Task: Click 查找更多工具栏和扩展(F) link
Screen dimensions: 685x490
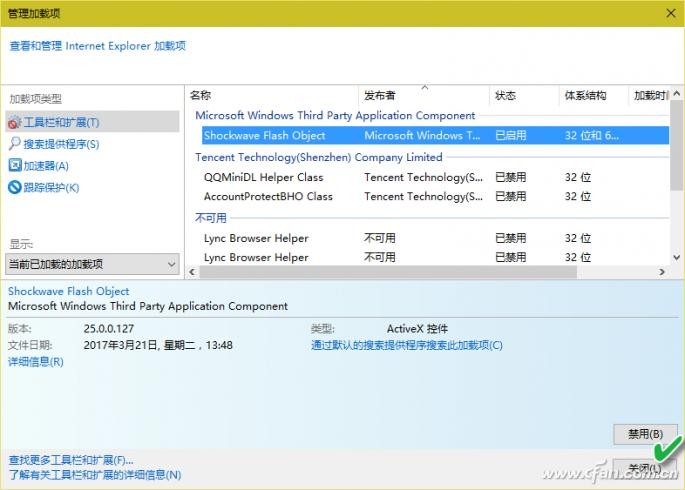Action: pos(70,460)
